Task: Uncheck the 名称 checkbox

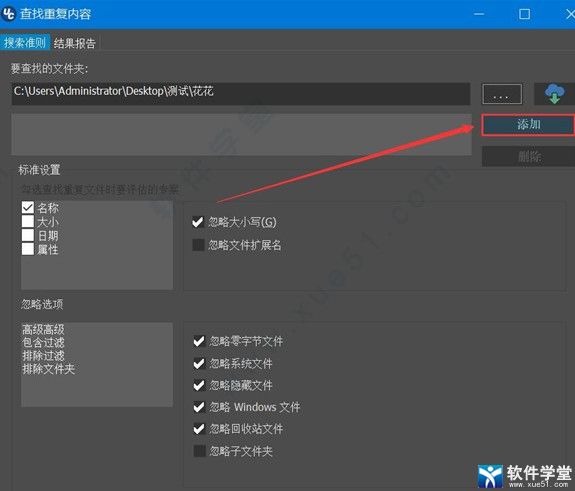Action: point(28,207)
